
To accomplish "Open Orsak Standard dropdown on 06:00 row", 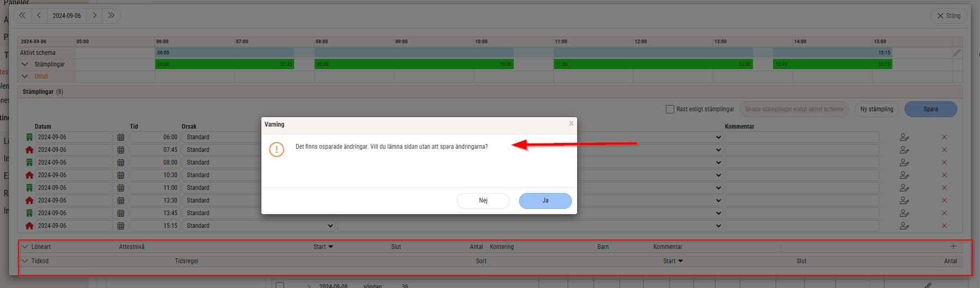I will (x=222, y=137).
